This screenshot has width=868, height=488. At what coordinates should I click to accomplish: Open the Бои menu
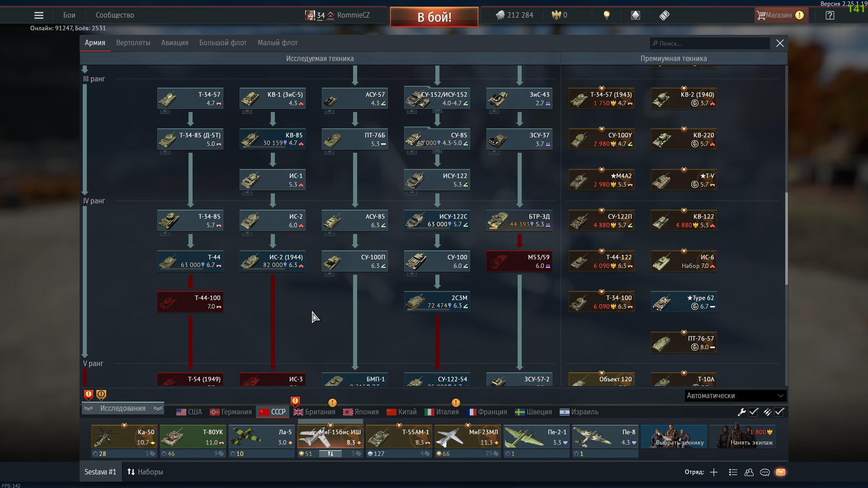[x=69, y=15]
